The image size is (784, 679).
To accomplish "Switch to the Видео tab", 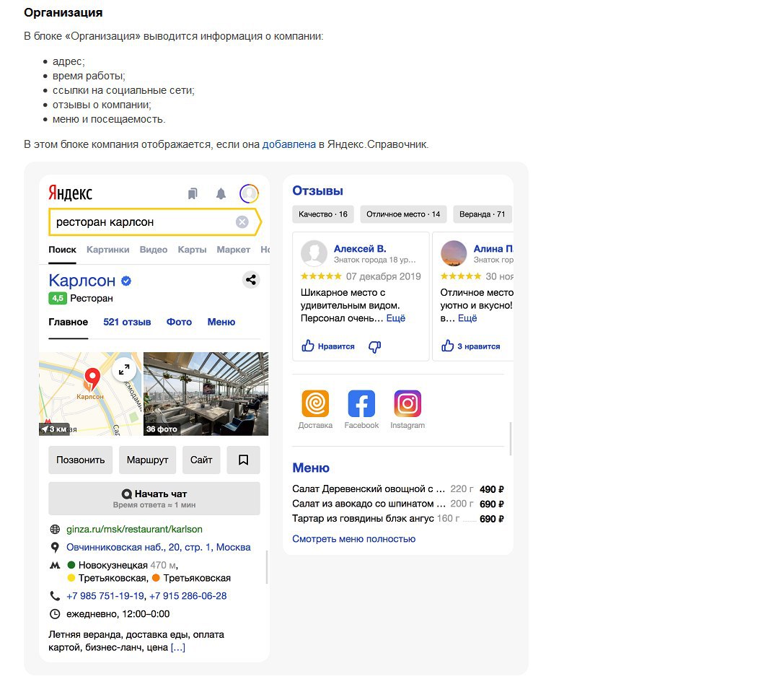I will click(x=154, y=250).
